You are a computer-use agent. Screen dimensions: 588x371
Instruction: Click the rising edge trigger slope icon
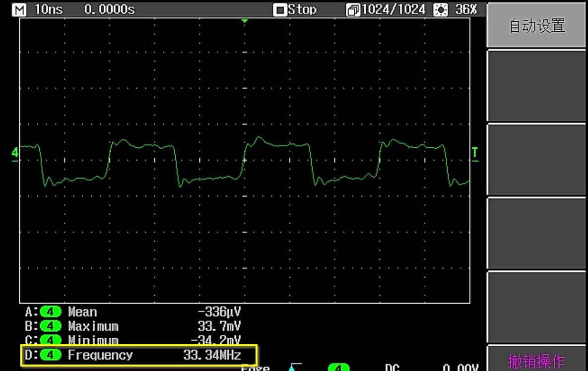click(295, 368)
